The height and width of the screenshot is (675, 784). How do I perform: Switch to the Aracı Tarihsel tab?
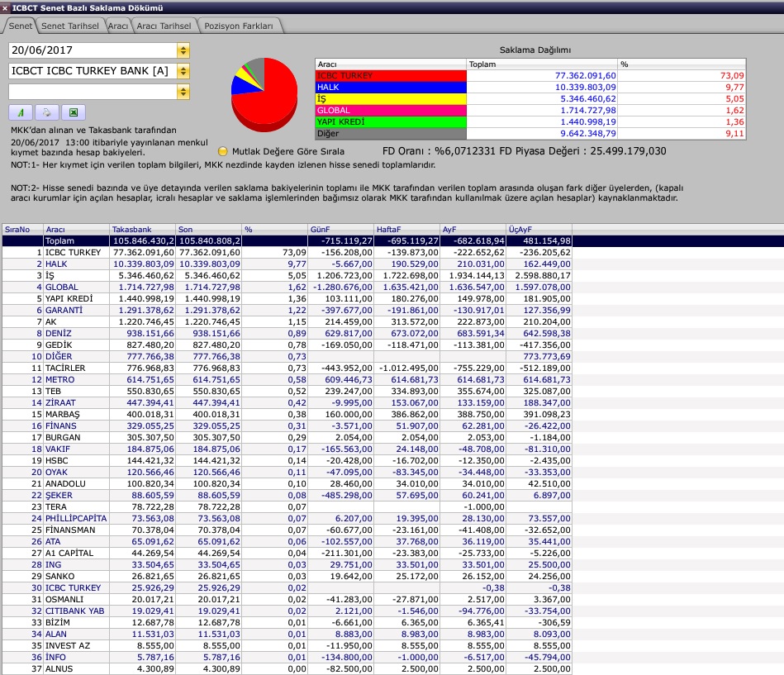tap(164, 26)
